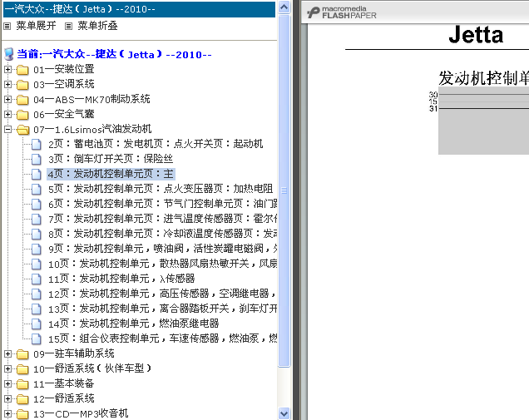
Task: Click the folder icon for 04一ABS一MK70制动系统
Action: click(x=22, y=100)
